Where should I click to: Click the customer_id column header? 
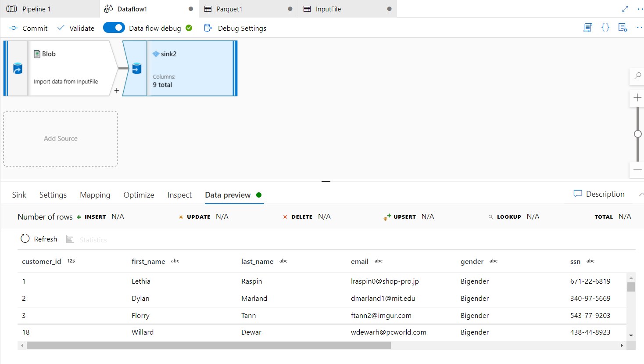pyautogui.click(x=41, y=261)
